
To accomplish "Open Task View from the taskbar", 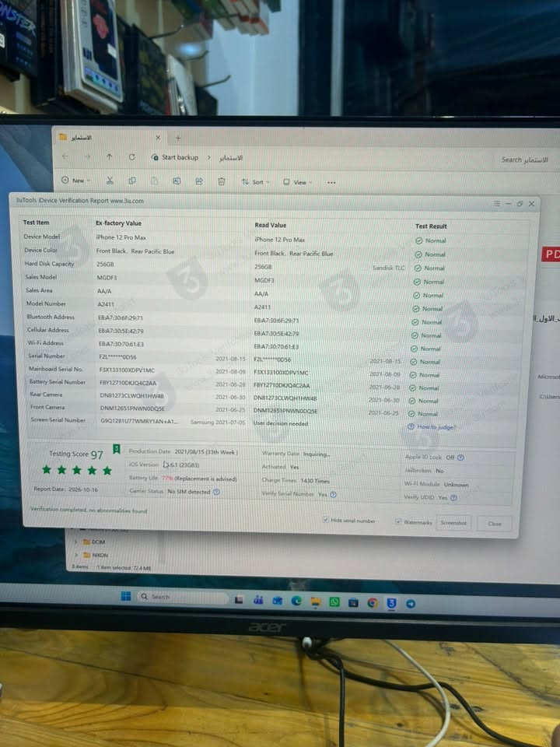I will [x=239, y=599].
